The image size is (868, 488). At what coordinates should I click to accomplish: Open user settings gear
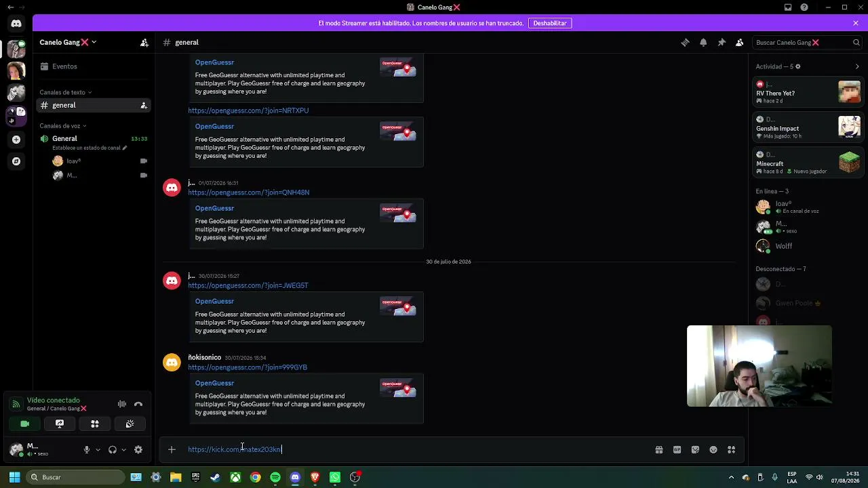click(x=138, y=450)
